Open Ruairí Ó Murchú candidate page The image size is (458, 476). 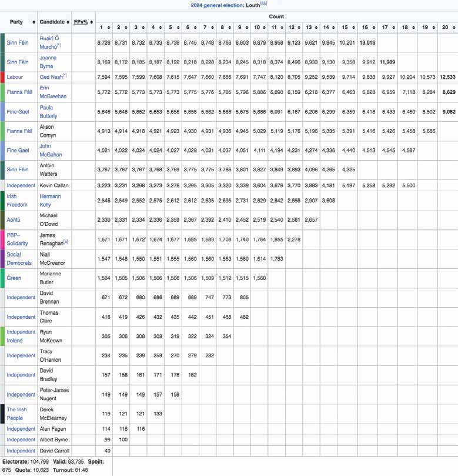tap(49, 42)
